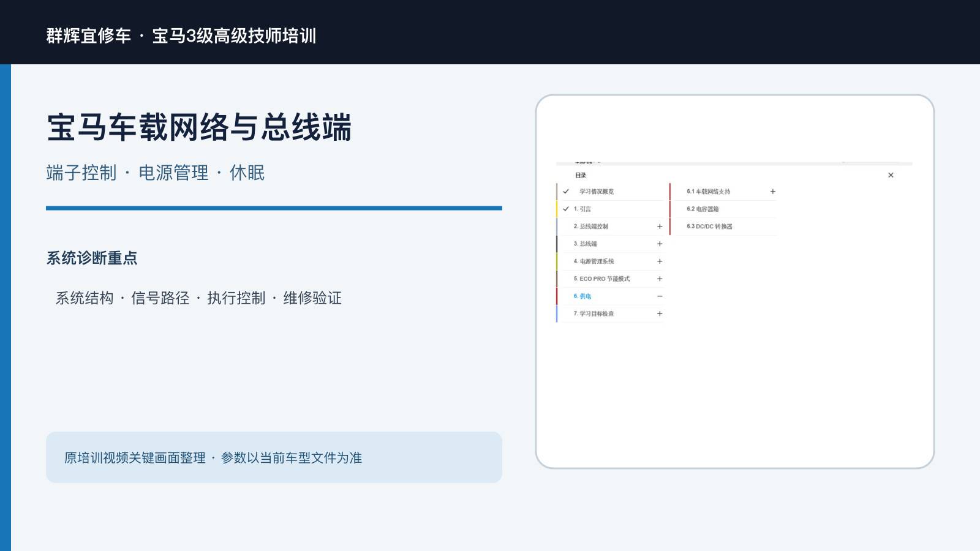Click the note beginning 原培训视频关键画面整理

pos(213,458)
